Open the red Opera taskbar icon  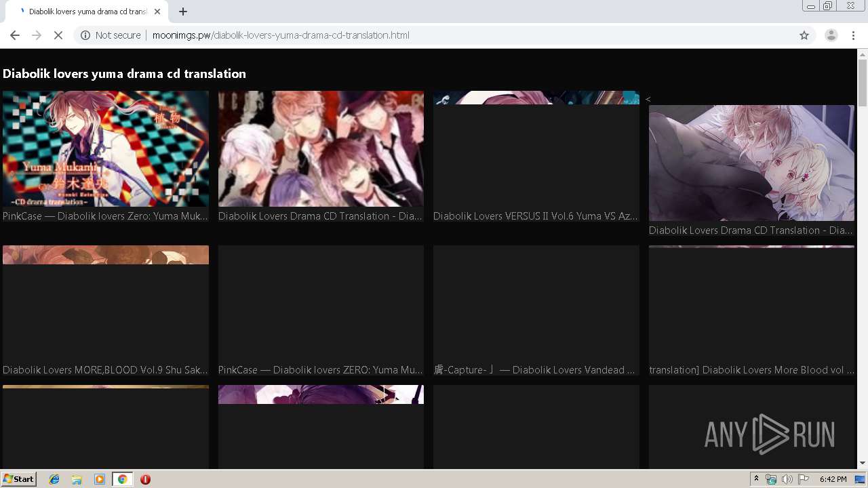pos(145,479)
